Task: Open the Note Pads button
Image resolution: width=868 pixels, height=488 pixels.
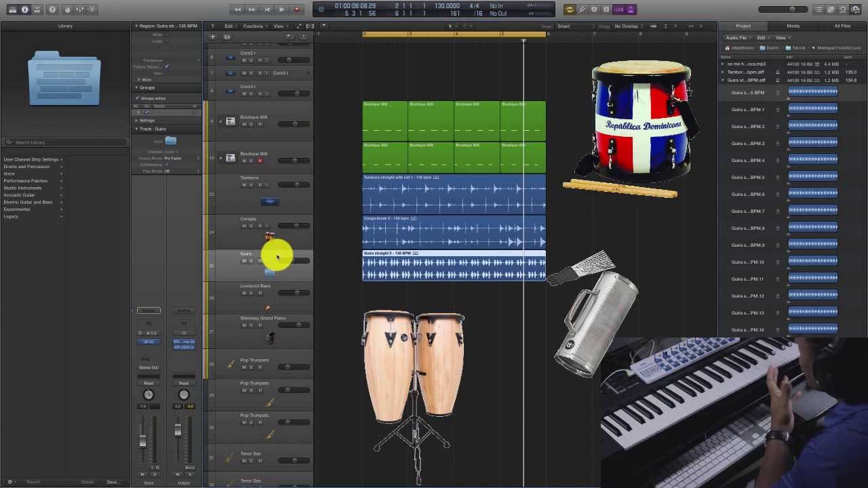Action: pyautogui.click(x=831, y=9)
